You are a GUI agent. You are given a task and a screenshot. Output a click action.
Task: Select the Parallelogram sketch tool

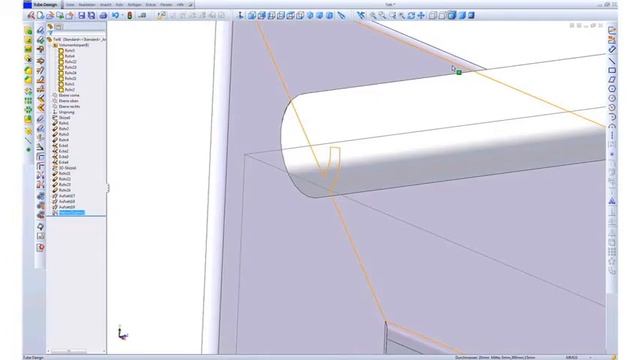click(x=612, y=80)
